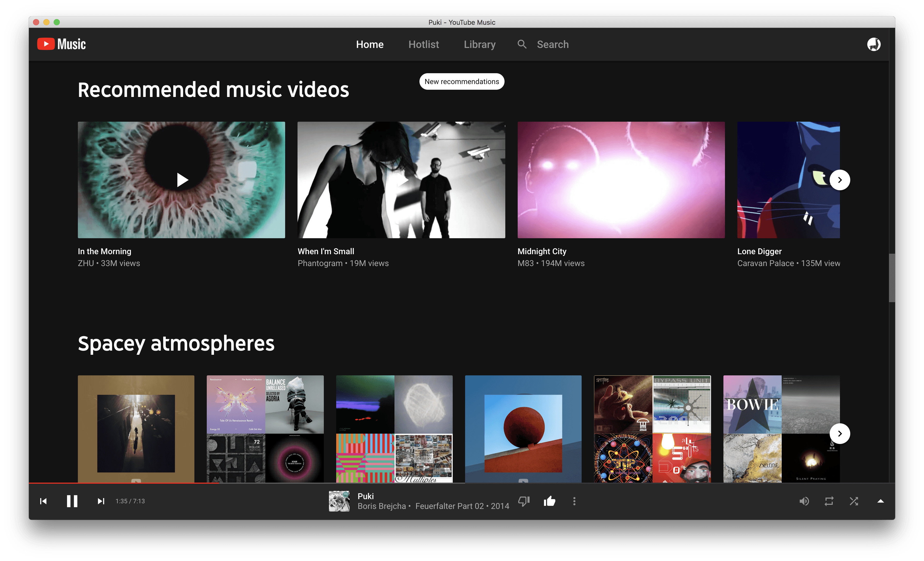Show more recommended music videos arrow
The image size is (924, 561).
[x=840, y=180]
